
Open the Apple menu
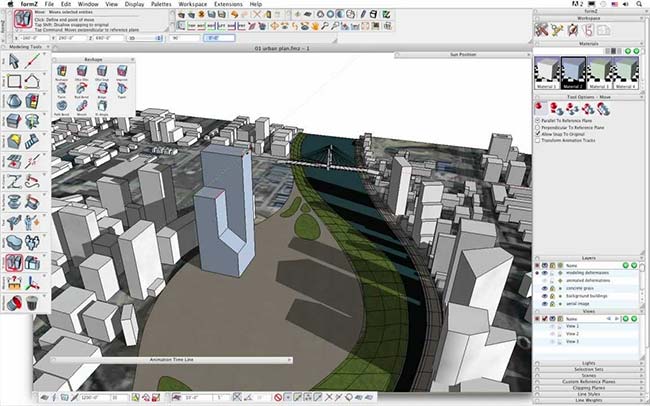coord(10,4)
